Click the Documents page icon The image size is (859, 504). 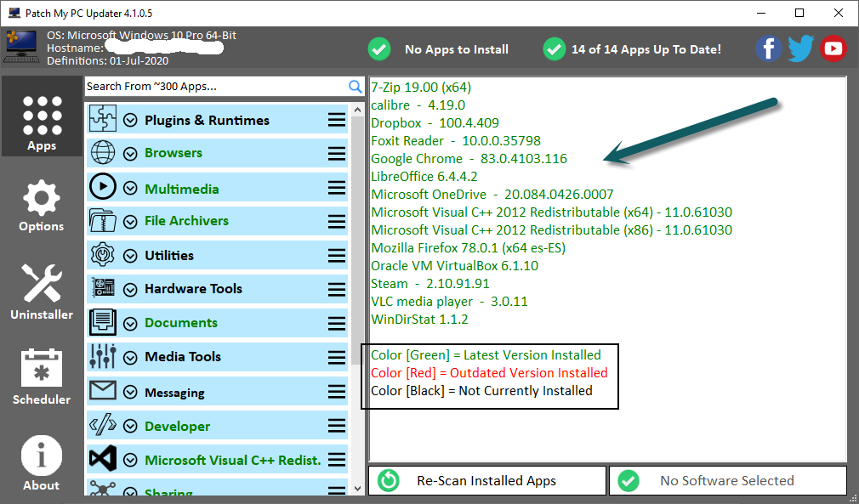(x=102, y=322)
